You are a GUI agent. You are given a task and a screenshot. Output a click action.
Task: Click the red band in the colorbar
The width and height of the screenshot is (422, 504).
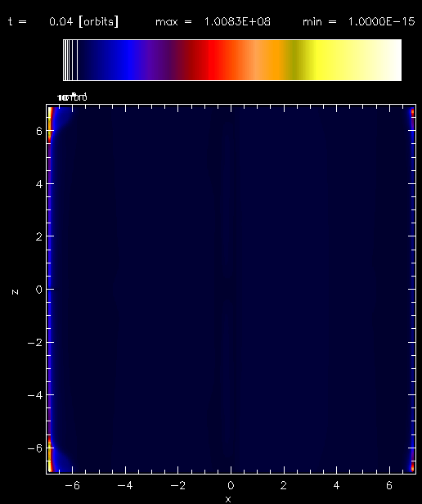click(x=212, y=60)
